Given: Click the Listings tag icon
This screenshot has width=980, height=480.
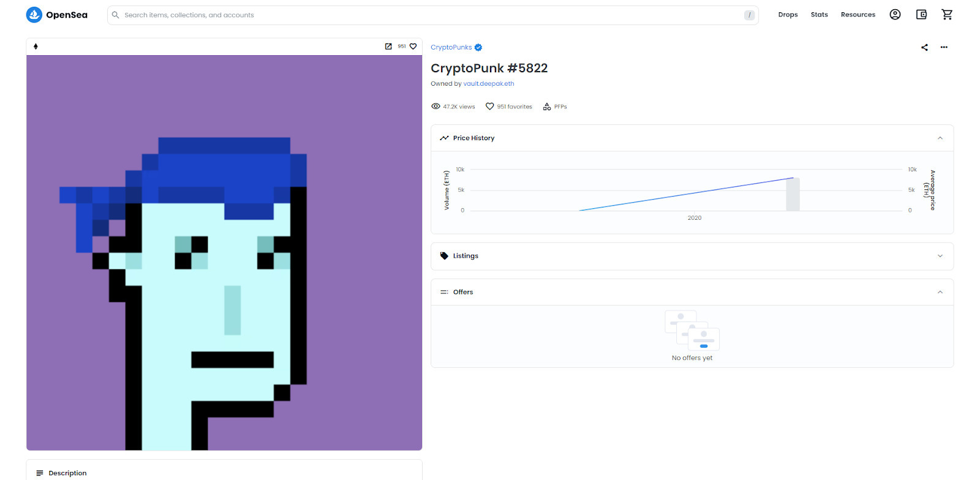Looking at the screenshot, I should pos(444,256).
